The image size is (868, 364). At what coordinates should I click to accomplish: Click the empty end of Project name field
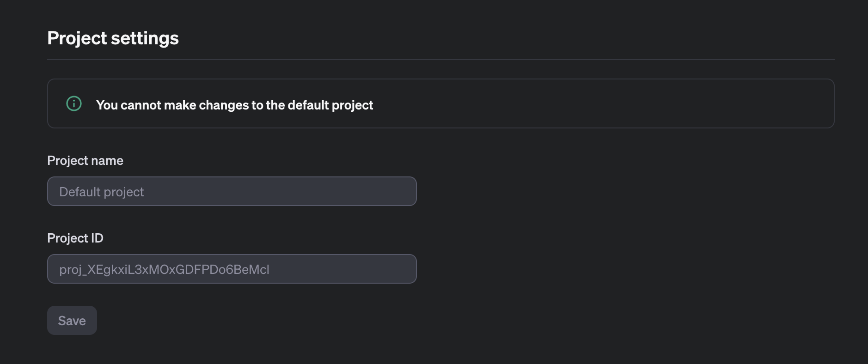point(324,191)
